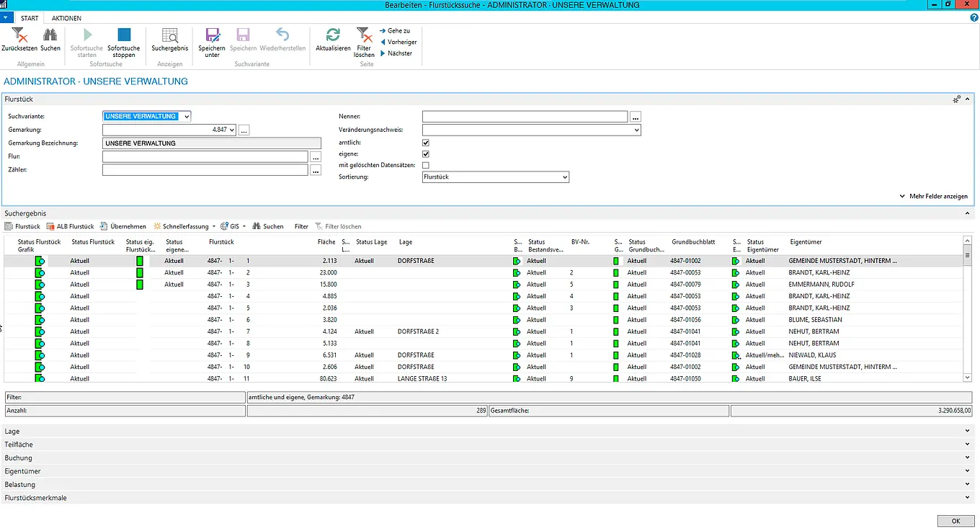Refresh data with Aktualisieren icon
Screen dimensions: 980x531
[333, 35]
